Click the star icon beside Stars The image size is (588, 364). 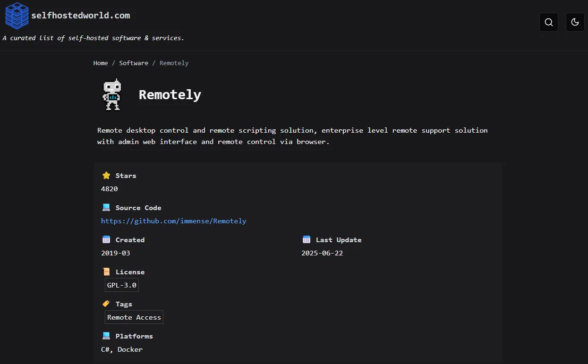106,176
